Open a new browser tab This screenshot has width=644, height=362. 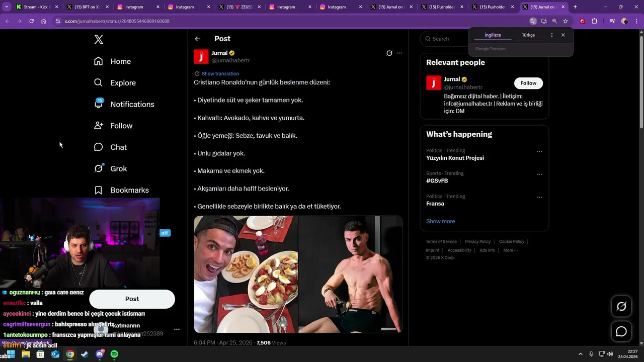pos(575,7)
